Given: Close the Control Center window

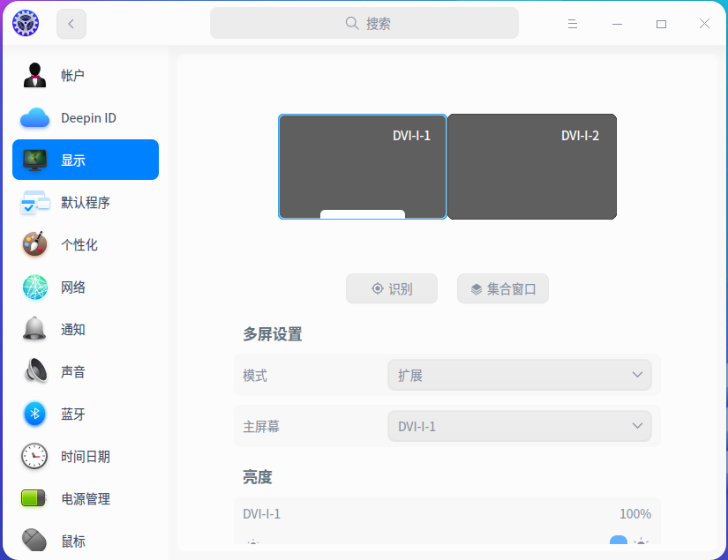Looking at the screenshot, I should (x=704, y=24).
